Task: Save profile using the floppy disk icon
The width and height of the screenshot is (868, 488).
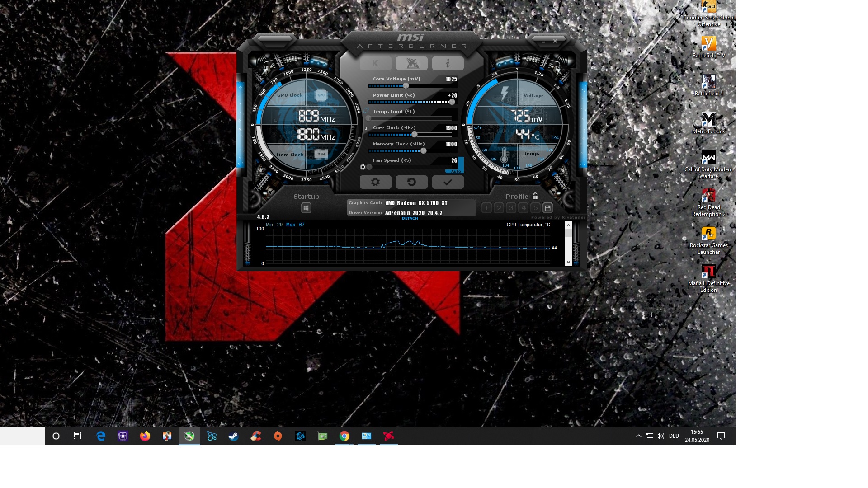Action: (x=547, y=208)
